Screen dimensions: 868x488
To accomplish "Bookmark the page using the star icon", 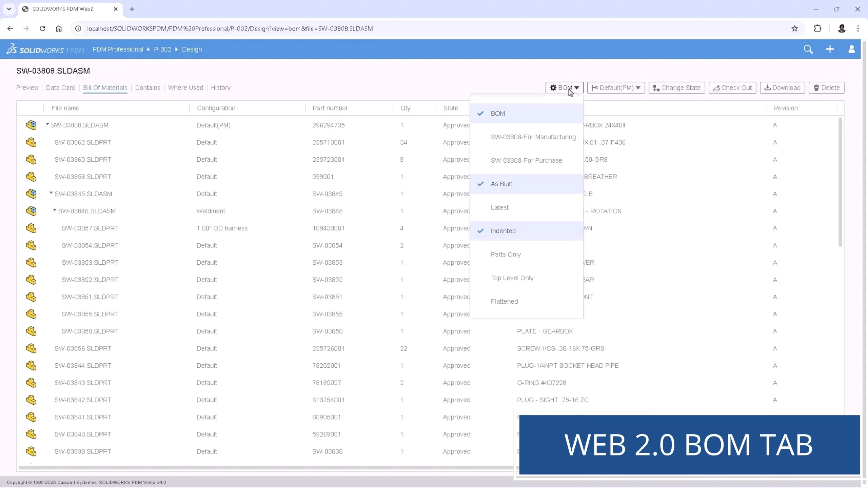I will point(794,28).
